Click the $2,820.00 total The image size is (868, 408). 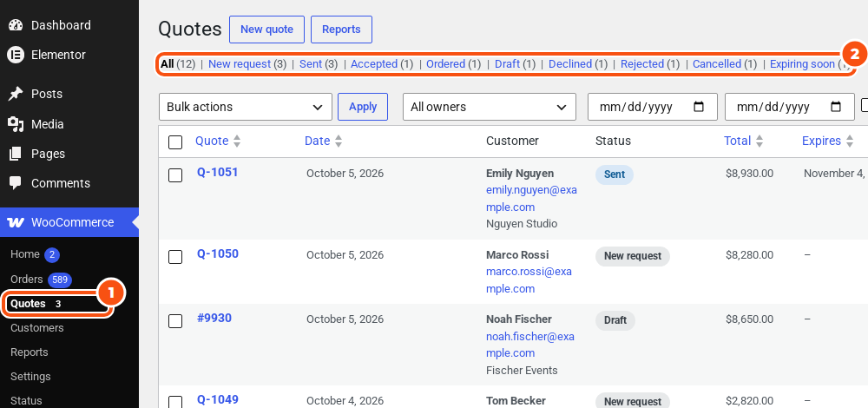click(750, 401)
